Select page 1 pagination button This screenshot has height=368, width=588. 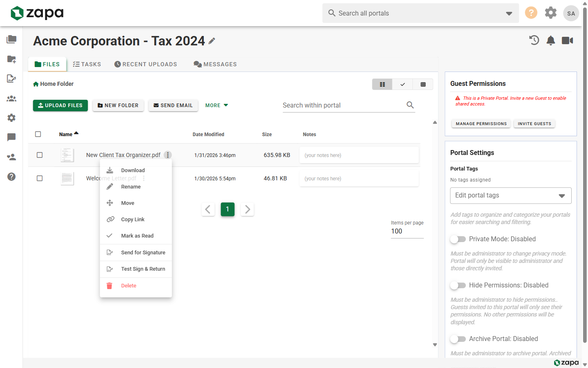pyautogui.click(x=227, y=209)
